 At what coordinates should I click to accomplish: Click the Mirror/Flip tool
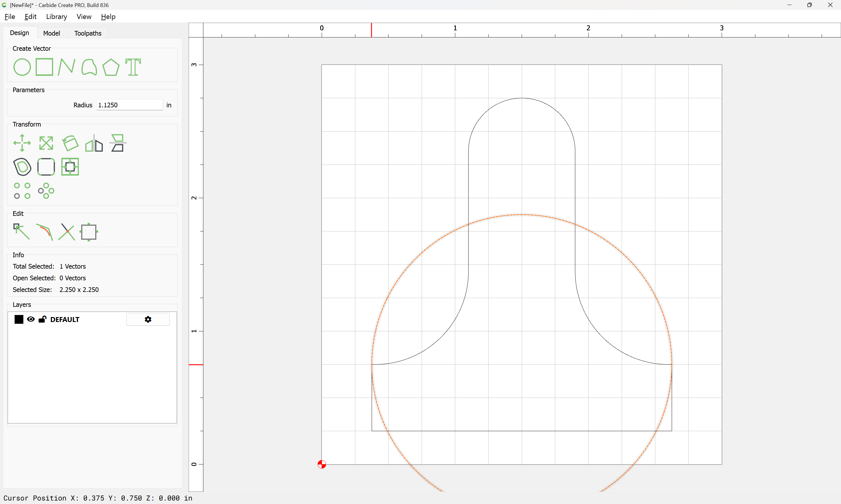(94, 143)
